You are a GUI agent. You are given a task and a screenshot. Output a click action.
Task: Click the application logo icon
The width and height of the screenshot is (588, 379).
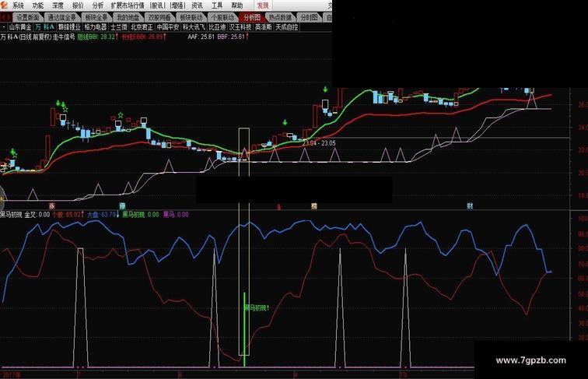(4, 5)
